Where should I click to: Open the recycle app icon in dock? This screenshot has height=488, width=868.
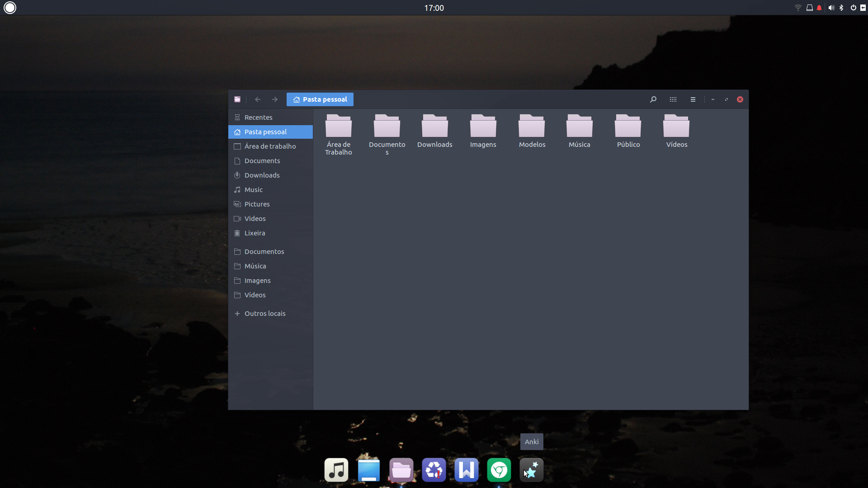434,470
